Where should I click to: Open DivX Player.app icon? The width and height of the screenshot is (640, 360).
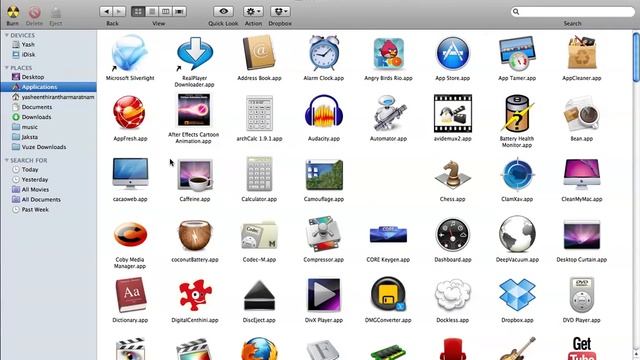(x=324, y=295)
